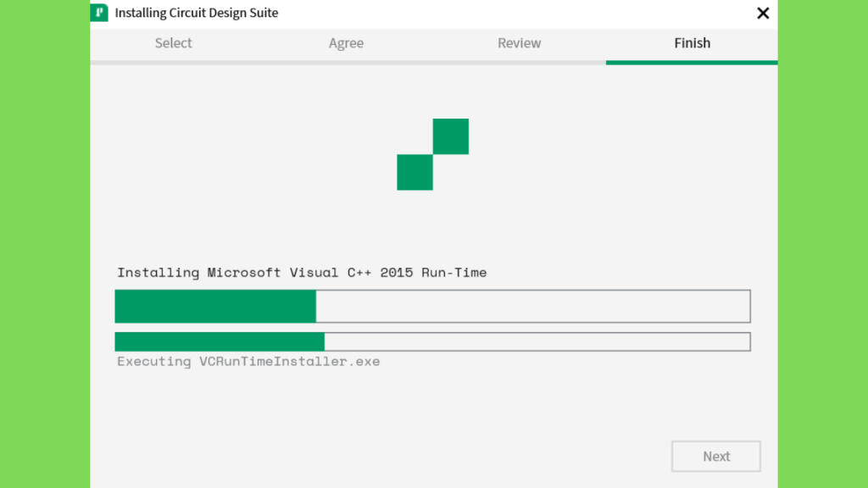868x488 pixels.
Task: Open the Agree step tab
Action: coord(346,43)
